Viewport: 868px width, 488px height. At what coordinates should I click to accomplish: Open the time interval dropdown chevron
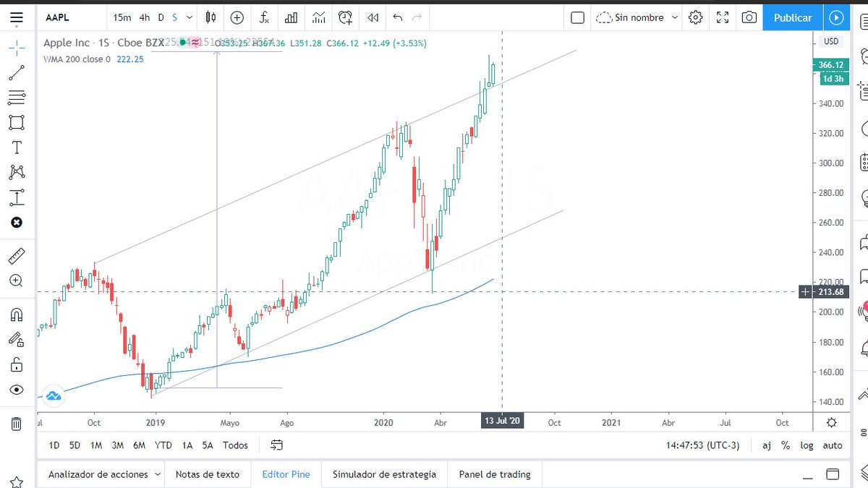click(190, 17)
